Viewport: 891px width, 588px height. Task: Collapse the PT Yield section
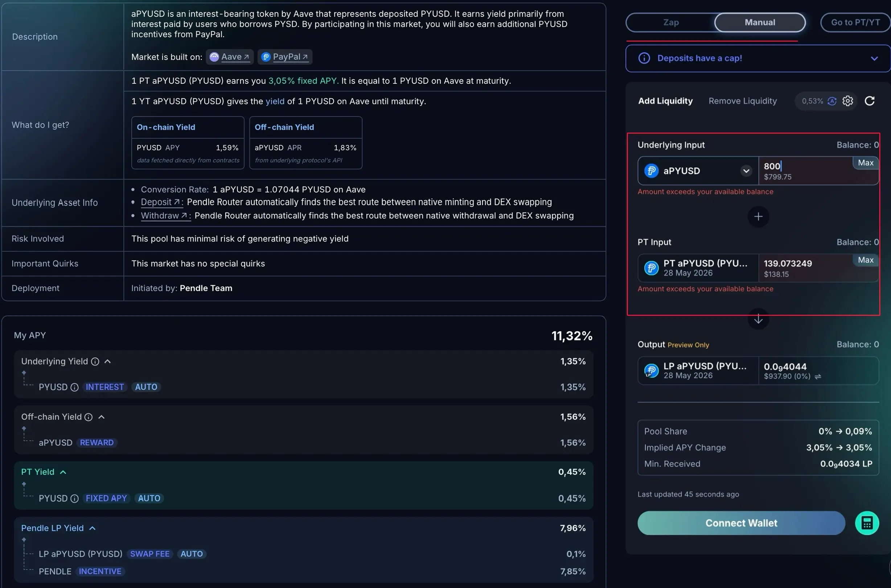(63, 472)
